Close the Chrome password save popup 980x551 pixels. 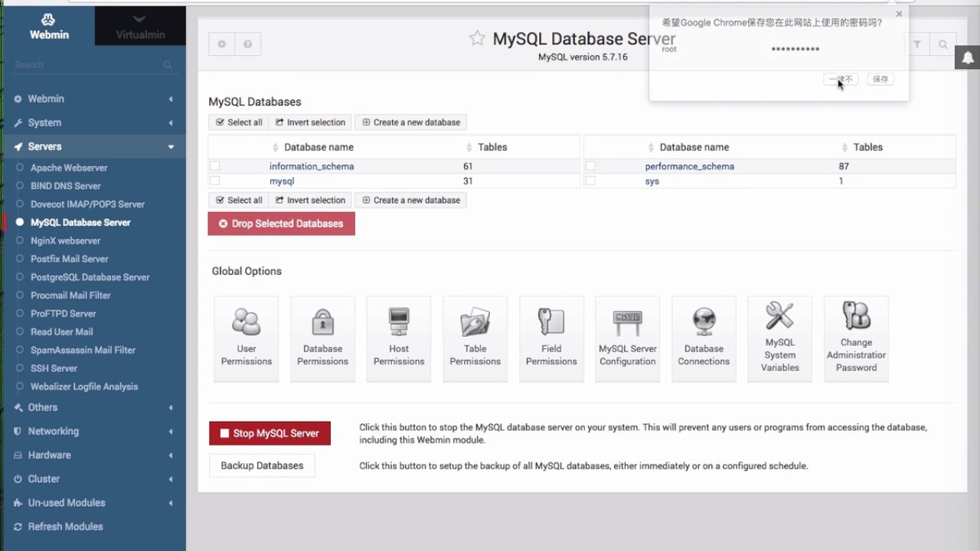click(x=899, y=14)
